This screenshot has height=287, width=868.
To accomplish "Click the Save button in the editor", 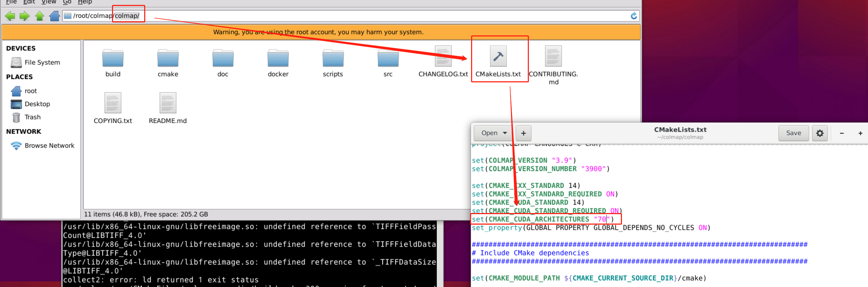I will pos(793,133).
